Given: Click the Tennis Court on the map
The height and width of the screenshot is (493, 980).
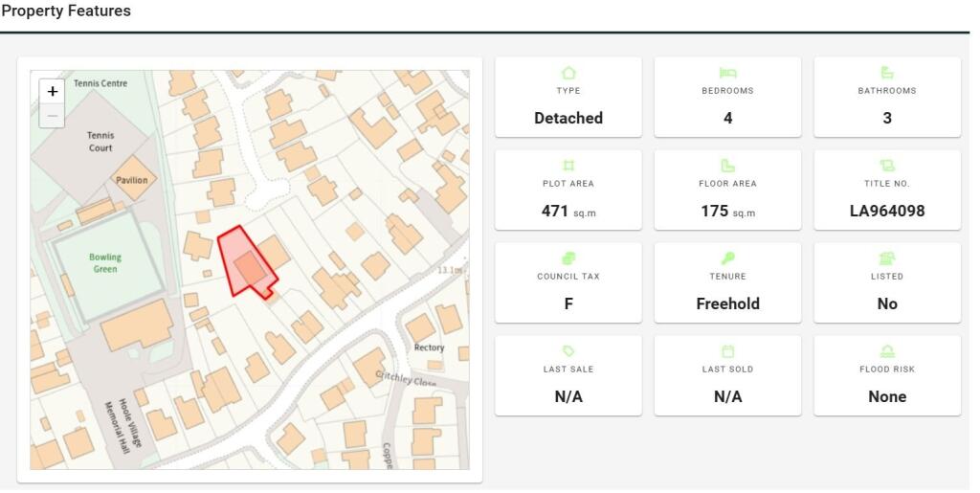Looking at the screenshot, I should tap(100, 142).
